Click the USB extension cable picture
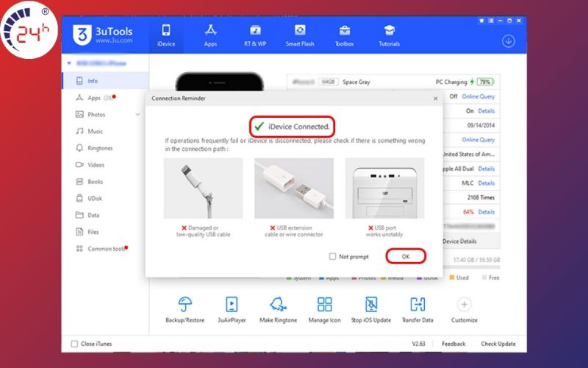Screen dimensions: 588x368 (294, 188)
